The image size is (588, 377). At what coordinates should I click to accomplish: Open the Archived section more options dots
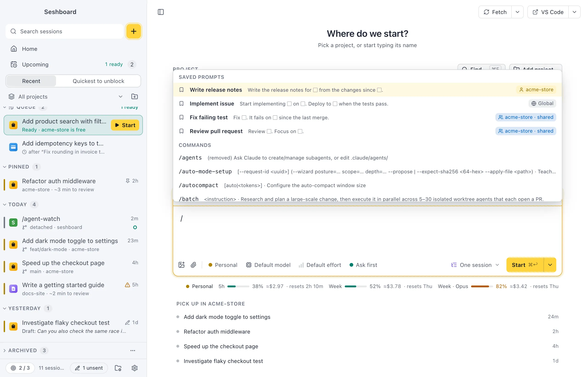tap(133, 351)
